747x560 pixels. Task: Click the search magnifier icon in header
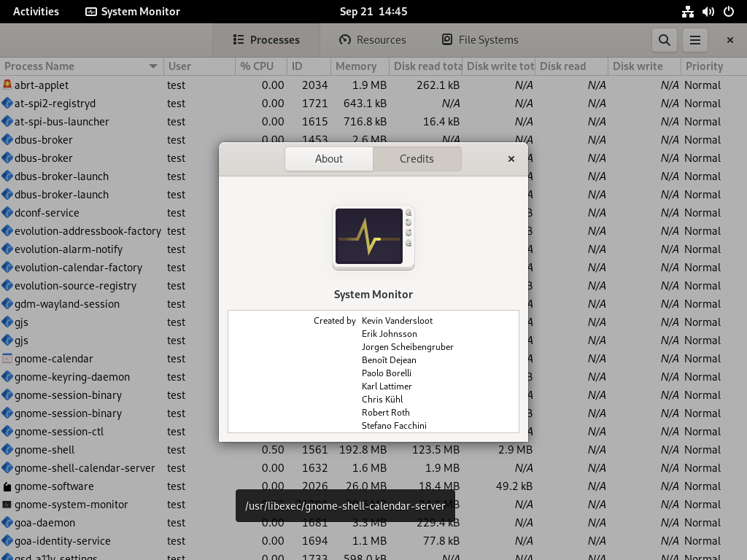click(x=664, y=40)
